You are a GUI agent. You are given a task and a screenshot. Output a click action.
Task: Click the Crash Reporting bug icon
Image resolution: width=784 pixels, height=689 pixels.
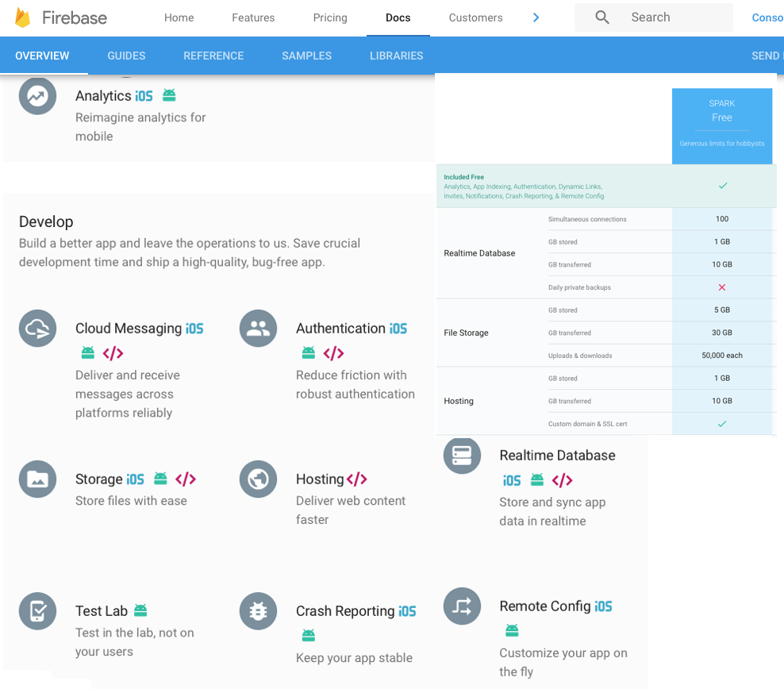coord(258,611)
